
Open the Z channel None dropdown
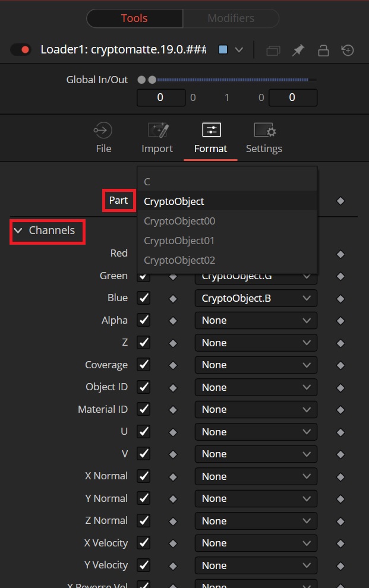[x=256, y=343]
